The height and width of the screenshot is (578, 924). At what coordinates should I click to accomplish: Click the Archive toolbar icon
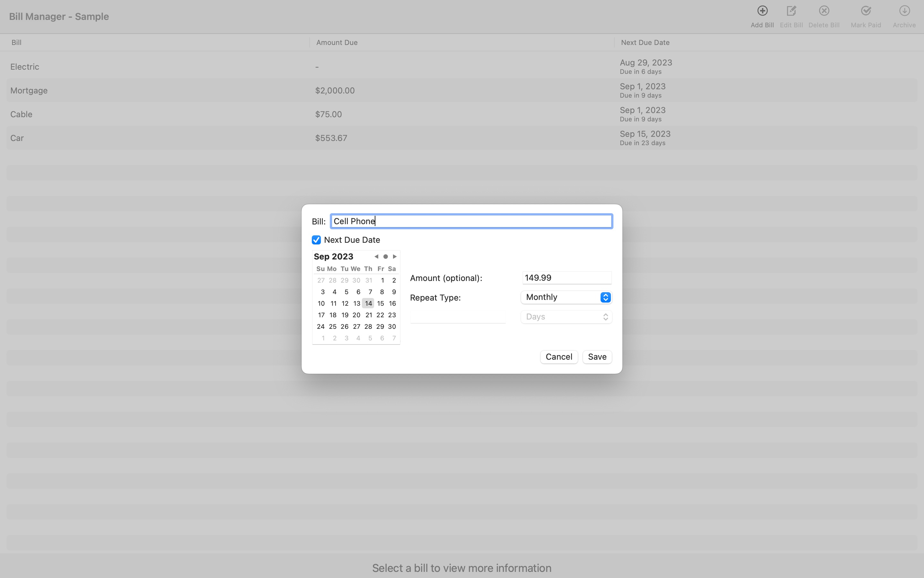pos(904,11)
